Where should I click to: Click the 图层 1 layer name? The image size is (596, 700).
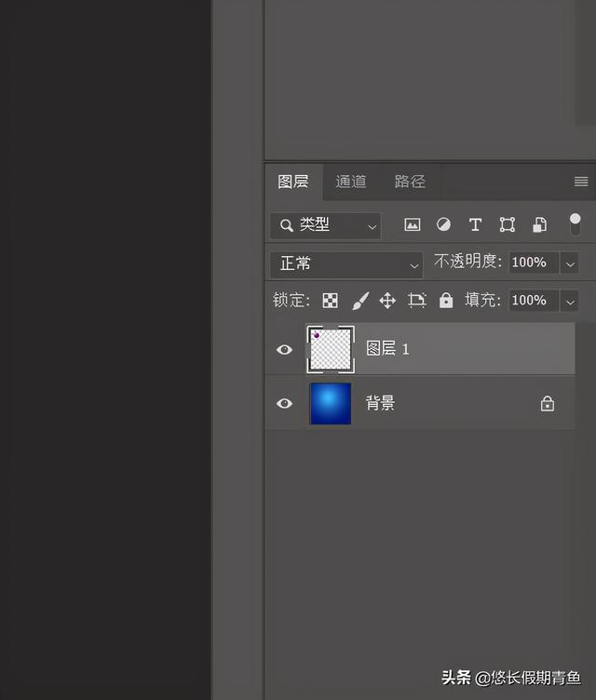pyautogui.click(x=387, y=349)
